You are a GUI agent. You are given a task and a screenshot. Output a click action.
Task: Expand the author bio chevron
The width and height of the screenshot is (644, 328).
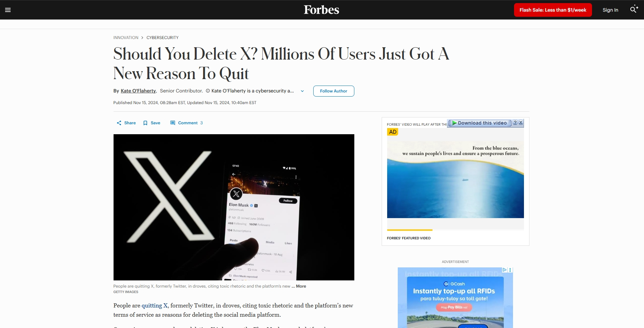click(302, 91)
